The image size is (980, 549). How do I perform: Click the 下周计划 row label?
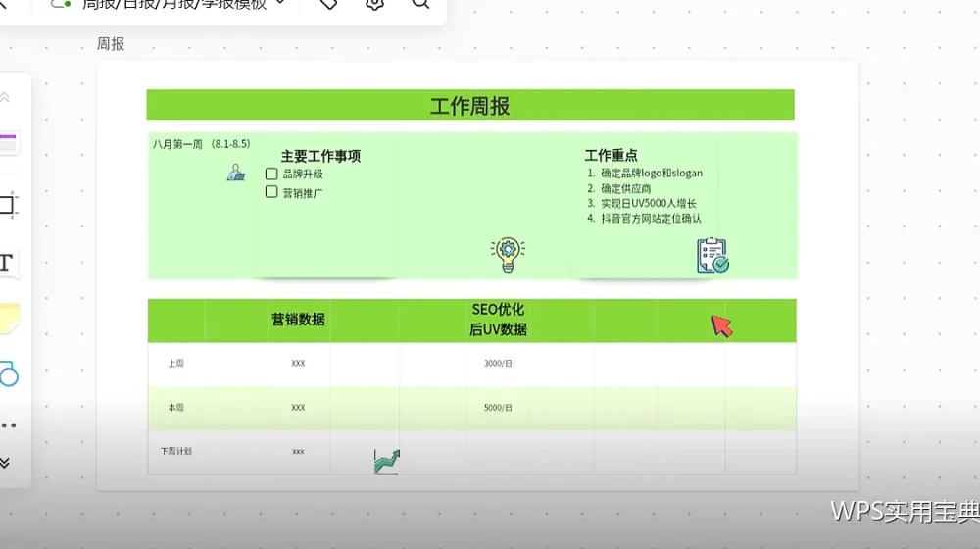point(176,452)
